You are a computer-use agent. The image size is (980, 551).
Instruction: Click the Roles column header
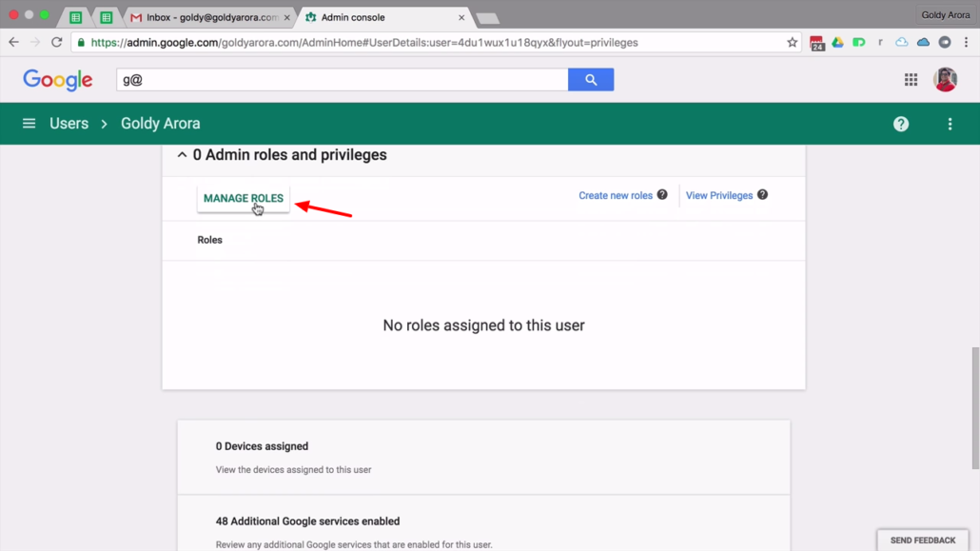click(x=210, y=240)
